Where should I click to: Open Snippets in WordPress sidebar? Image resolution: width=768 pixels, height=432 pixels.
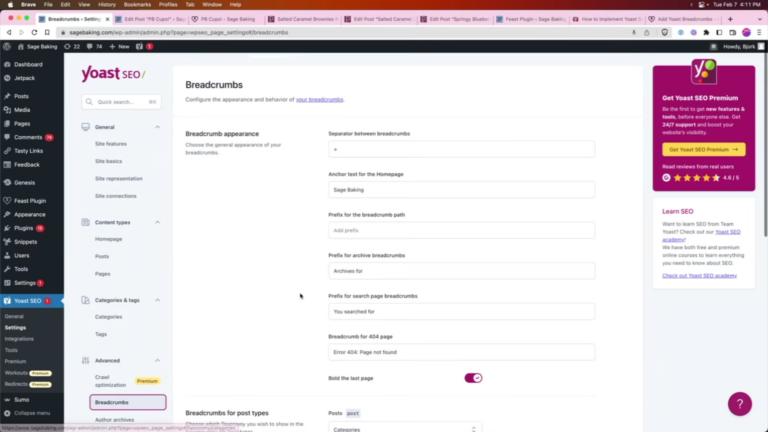pyautogui.click(x=25, y=242)
